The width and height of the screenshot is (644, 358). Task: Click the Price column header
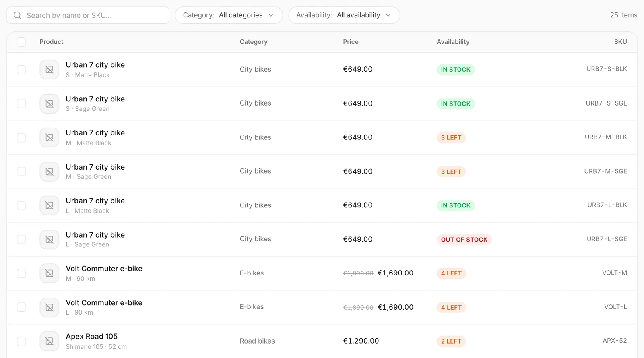351,42
